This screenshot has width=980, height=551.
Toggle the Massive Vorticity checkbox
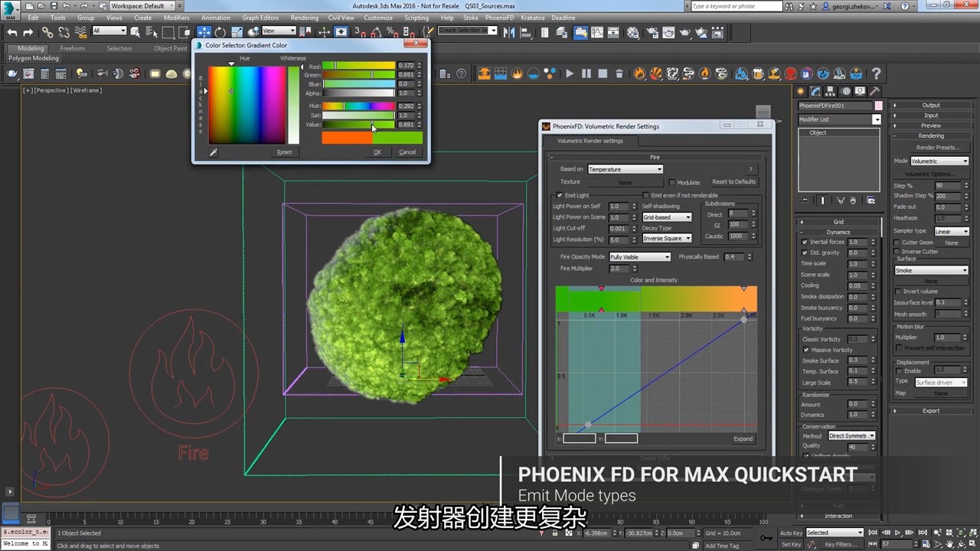806,350
